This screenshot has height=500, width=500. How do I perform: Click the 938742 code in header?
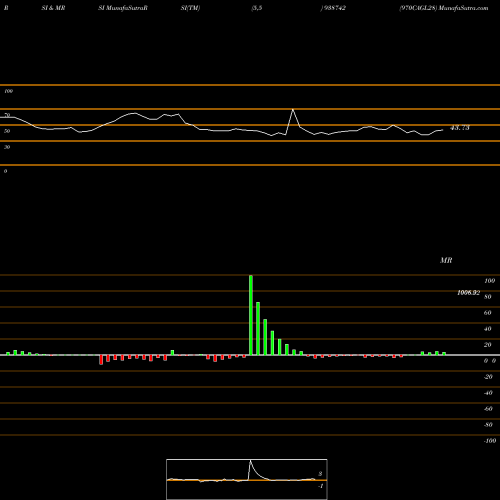click(335, 8)
